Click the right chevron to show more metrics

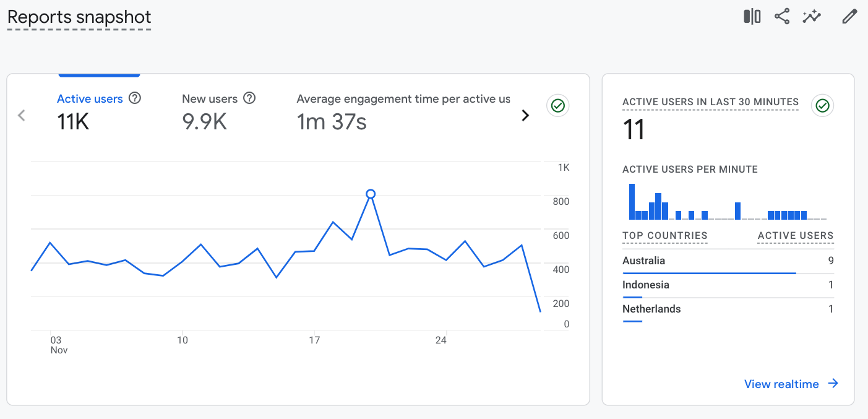tap(525, 115)
